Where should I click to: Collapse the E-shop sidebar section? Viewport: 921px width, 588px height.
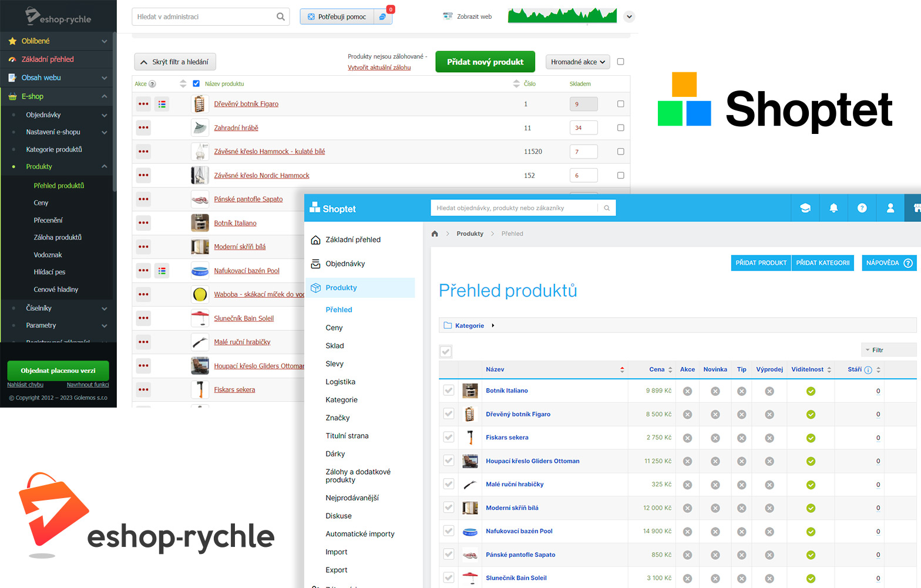(104, 96)
